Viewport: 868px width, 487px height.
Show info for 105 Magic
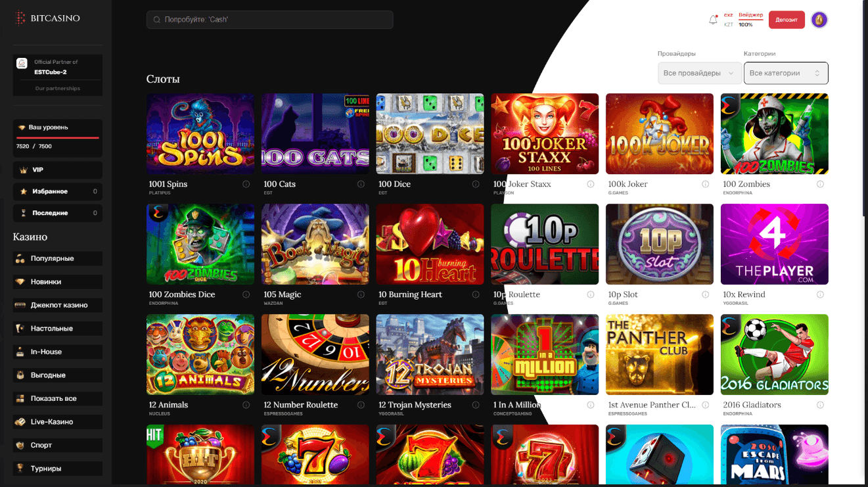coord(361,294)
